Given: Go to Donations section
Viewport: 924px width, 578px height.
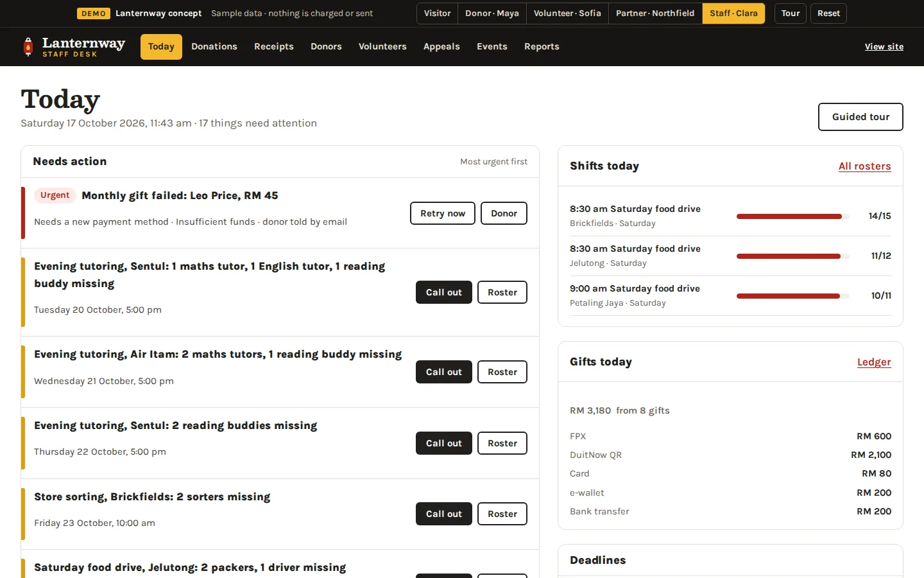Looking at the screenshot, I should point(214,47).
